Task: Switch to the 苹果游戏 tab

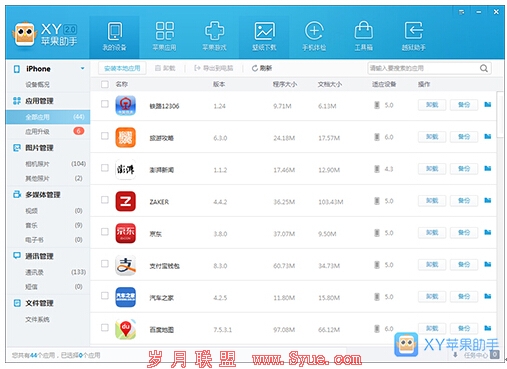Action: tap(214, 37)
